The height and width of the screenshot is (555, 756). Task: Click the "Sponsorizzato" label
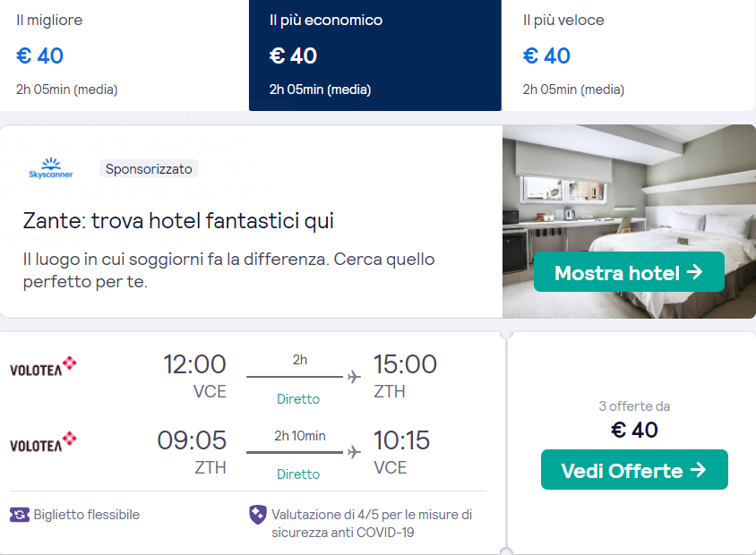click(x=149, y=168)
